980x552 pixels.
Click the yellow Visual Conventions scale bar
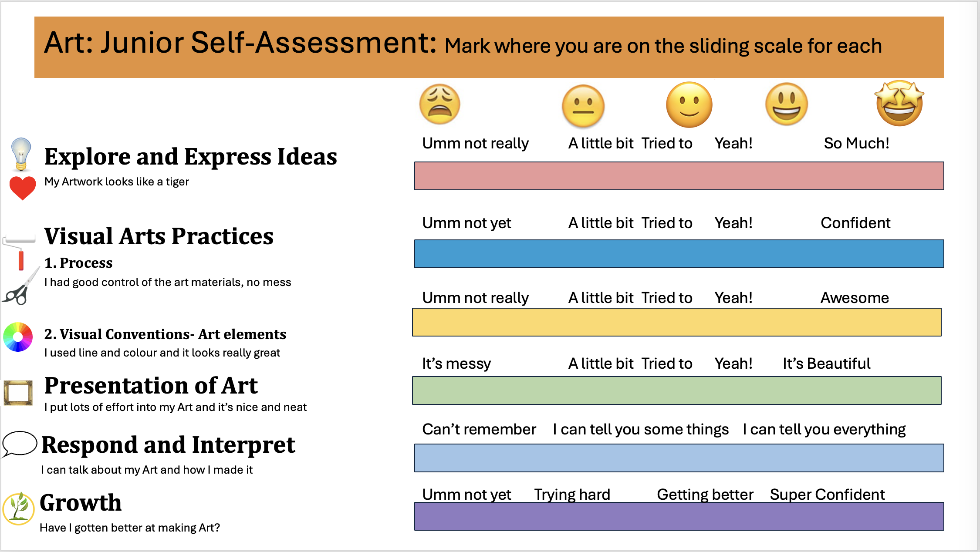(677, 322)
